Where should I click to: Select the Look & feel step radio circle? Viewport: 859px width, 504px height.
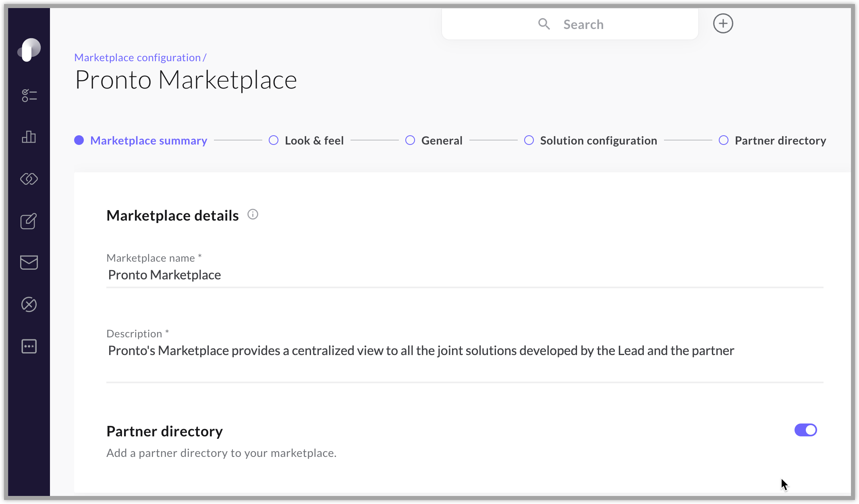(274, 140)
